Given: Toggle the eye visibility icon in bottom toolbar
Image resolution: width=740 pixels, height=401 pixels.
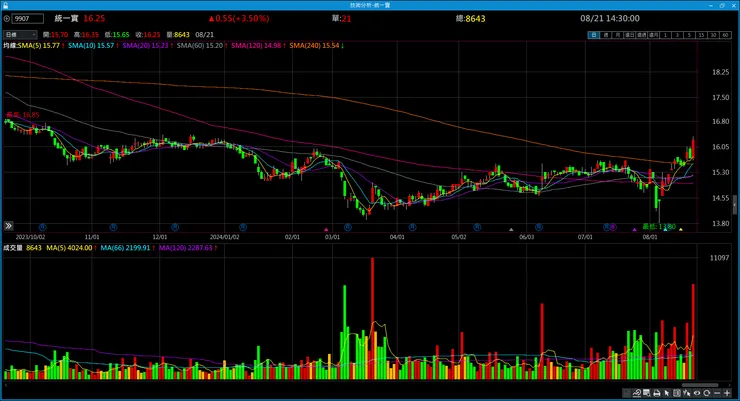Looking at the screenshot, I should pyautogui.click(x=697, y=393).
